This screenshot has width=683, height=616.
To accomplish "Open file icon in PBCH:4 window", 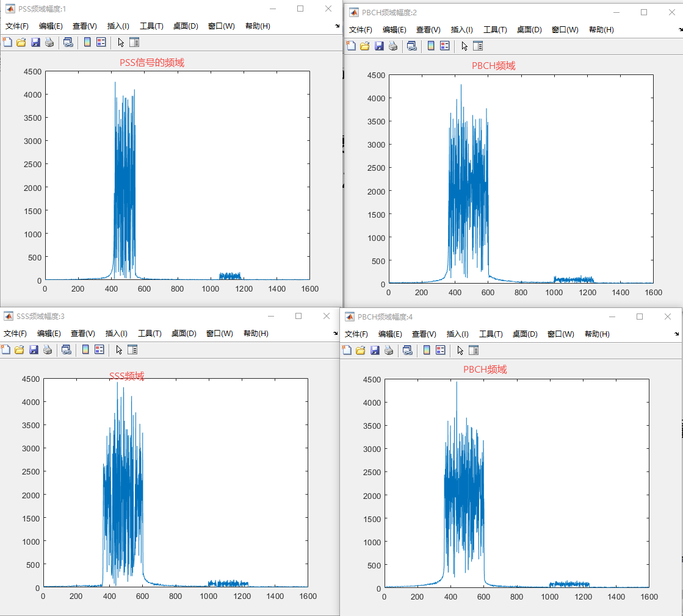I will click(x=360, y=350).
